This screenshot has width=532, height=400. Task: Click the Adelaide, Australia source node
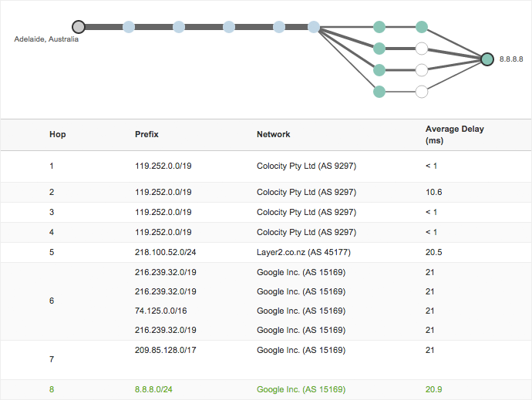[x=78, y=27]
